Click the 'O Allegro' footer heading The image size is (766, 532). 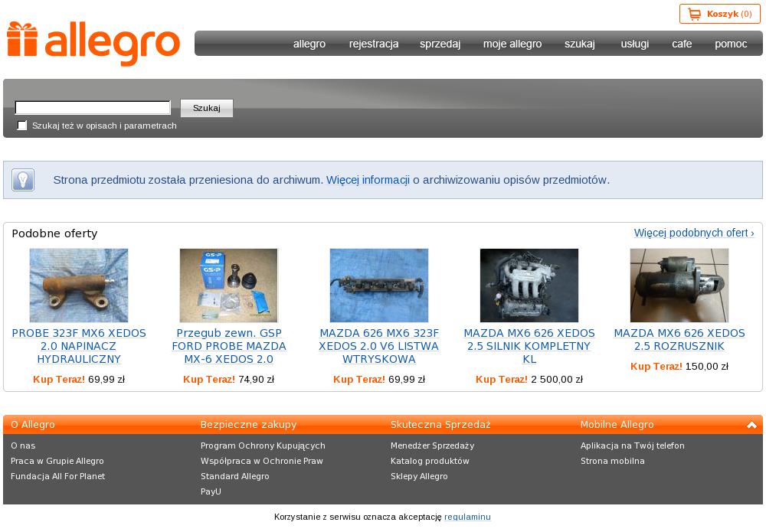(33, 425)
